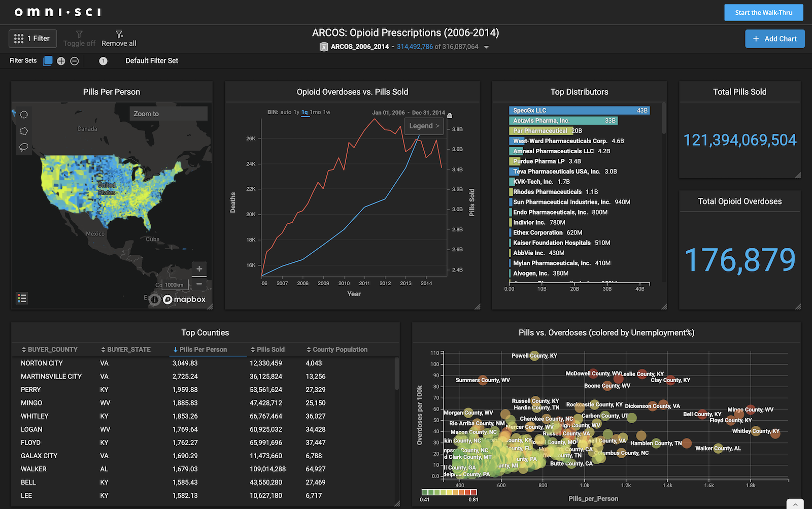Open the Mapbox logo link
Viewport: 812px width, 509px height.
(185, 299)
